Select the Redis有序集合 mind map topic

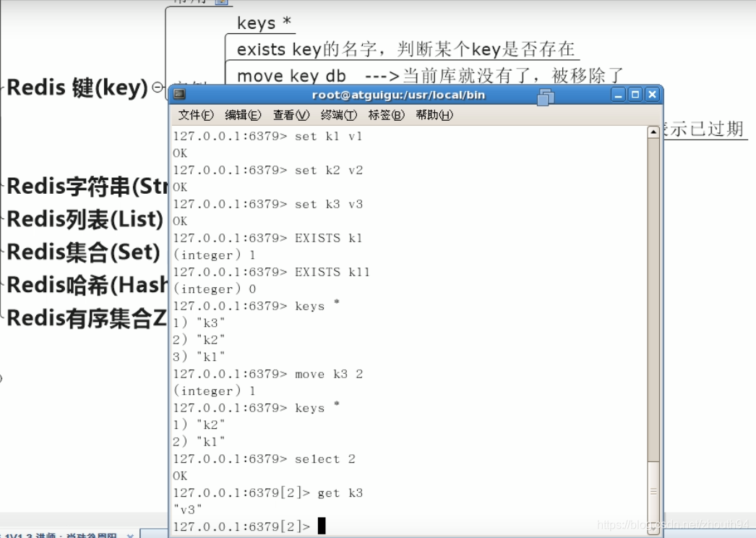(x=87, y=318)
